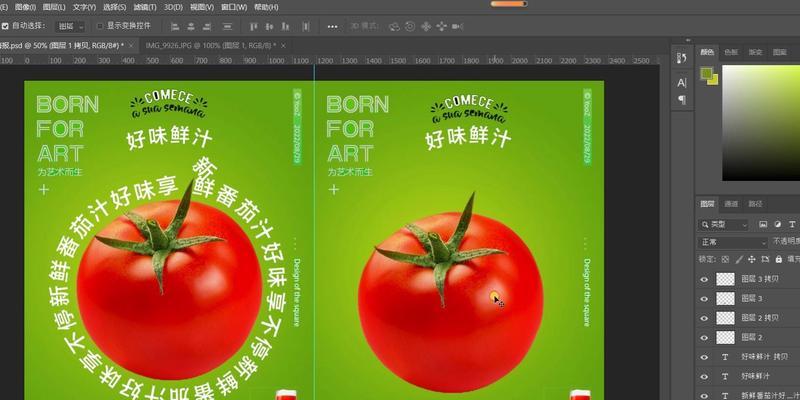Click lock position move icon
Image resolution: width=800 pixels, height=400 pixels.
(x=752, y=259)
